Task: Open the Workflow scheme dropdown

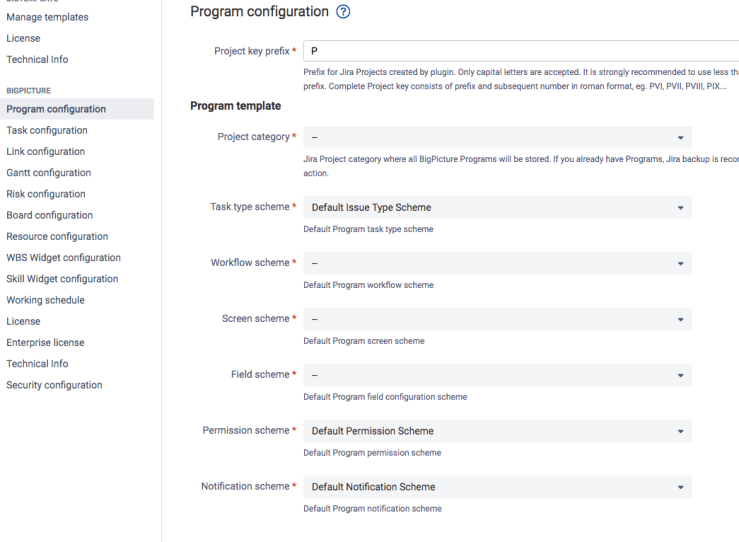Action: (x=496, y=264)
